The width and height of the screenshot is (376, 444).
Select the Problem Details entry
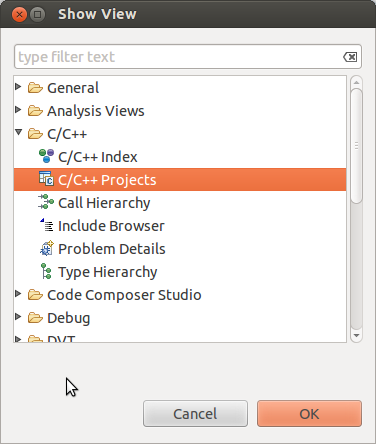click(112, 249)
